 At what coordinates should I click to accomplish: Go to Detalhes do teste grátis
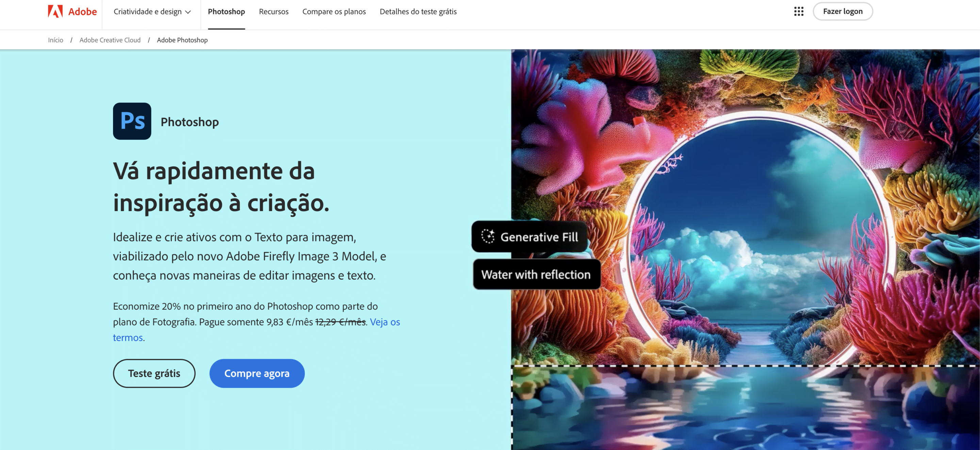coord(418,12)
